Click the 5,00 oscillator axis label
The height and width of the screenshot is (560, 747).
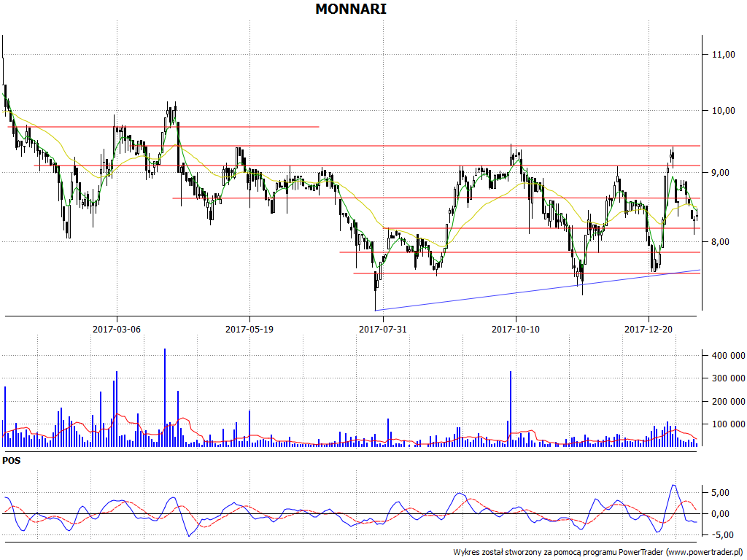721,493
